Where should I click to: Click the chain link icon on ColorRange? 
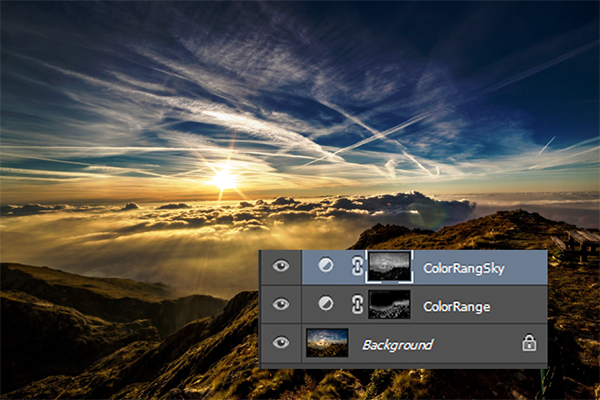pyautogui.click(x=356, y=305)
